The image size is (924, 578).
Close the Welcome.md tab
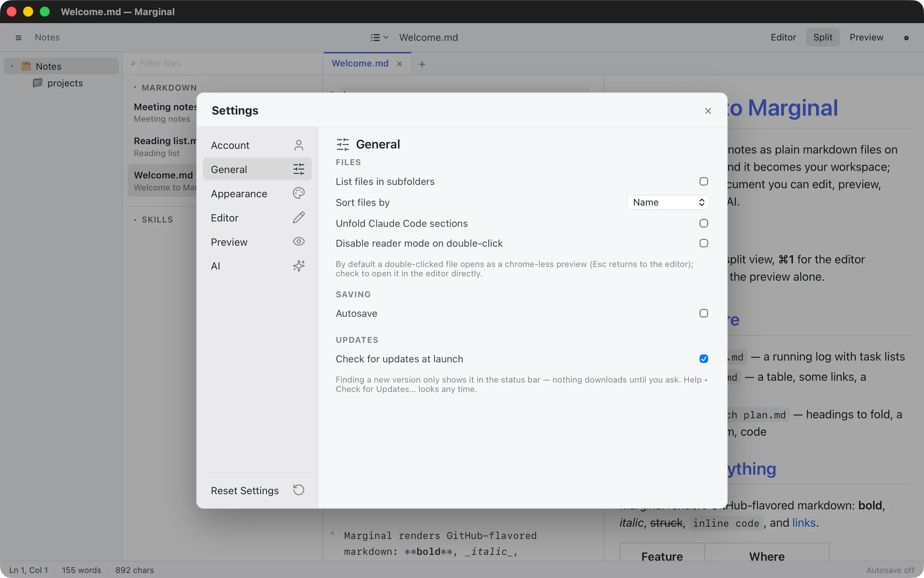click(x=400, y=64)
